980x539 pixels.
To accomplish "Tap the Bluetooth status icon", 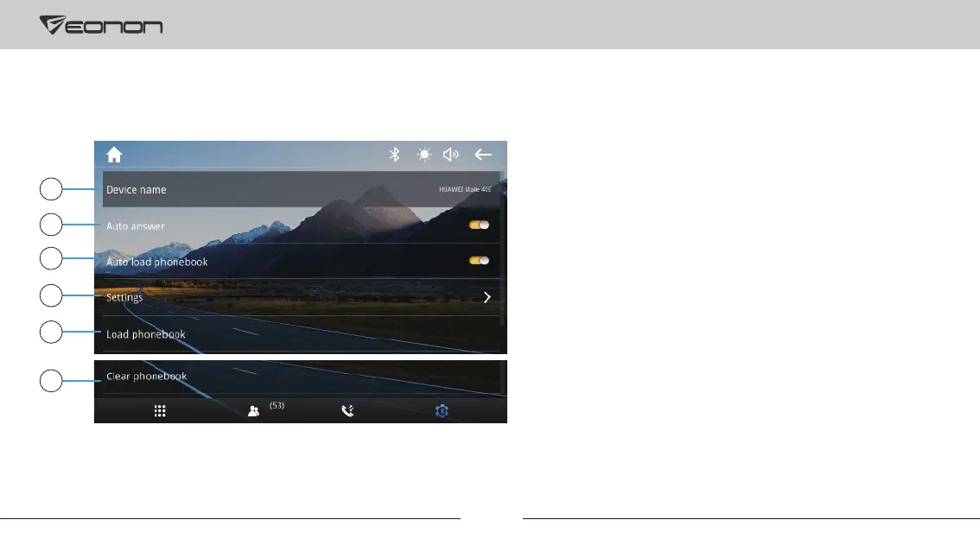I will (x=394, y=155).
